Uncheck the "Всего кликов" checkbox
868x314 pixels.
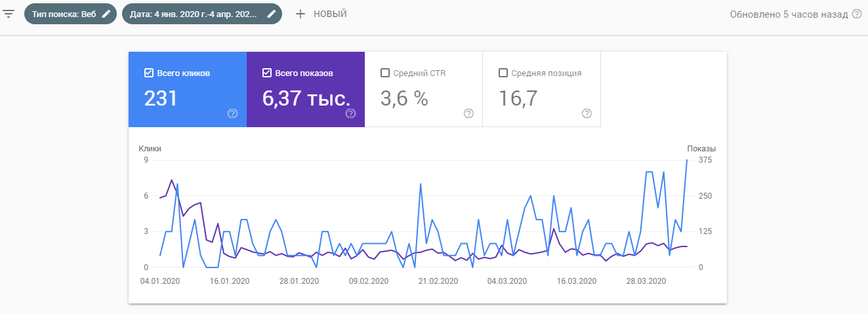click(149, 73)
